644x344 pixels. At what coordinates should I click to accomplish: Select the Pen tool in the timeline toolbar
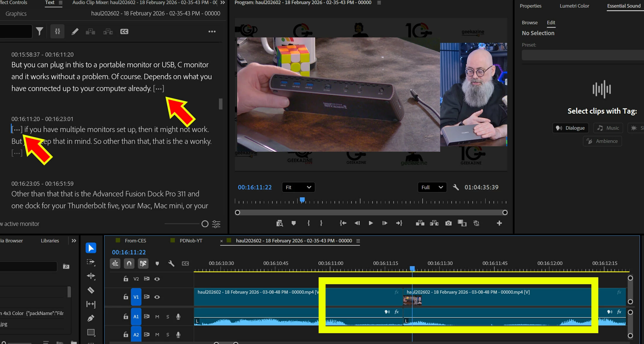91,318
